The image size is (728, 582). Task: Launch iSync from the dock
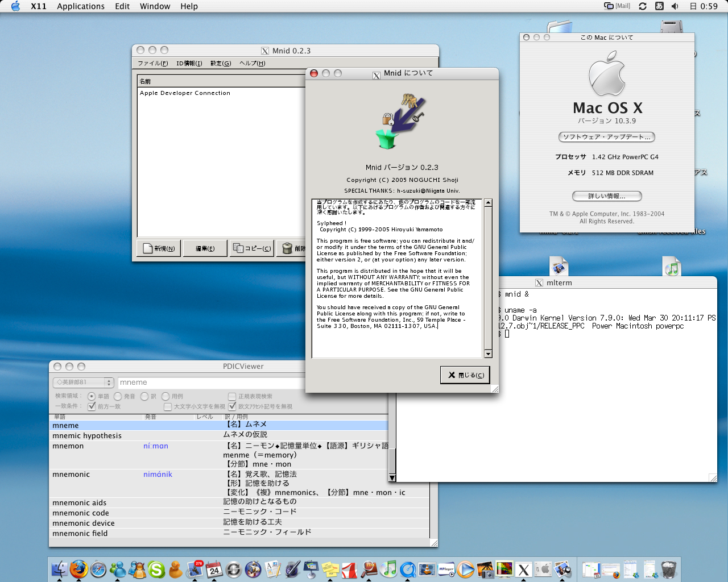(234, 568)
